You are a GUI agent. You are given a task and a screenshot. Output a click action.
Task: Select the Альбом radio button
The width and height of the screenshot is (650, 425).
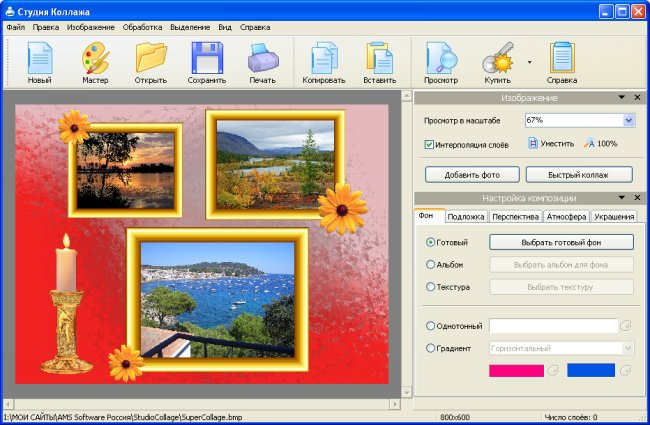pyautogui.click(x=431, y=265)
